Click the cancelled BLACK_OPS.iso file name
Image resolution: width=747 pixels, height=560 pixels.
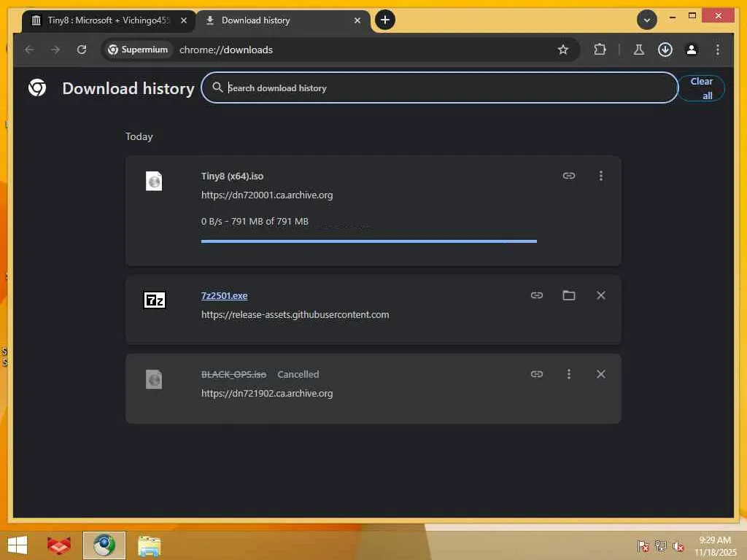(233, 375)
